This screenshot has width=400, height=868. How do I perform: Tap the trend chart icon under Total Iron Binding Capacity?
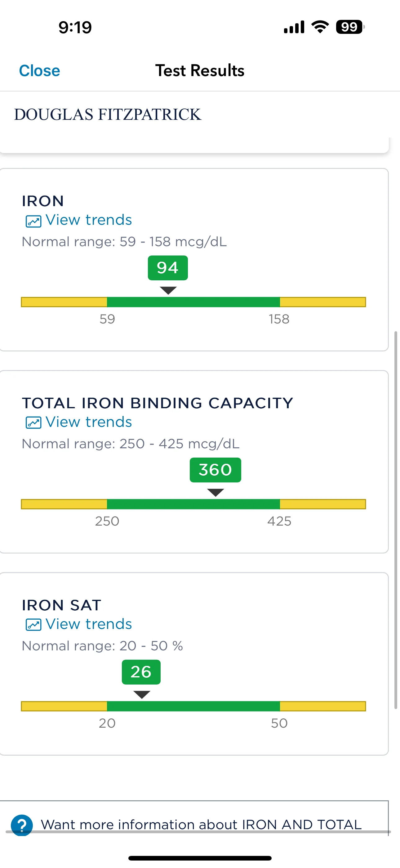33,423
